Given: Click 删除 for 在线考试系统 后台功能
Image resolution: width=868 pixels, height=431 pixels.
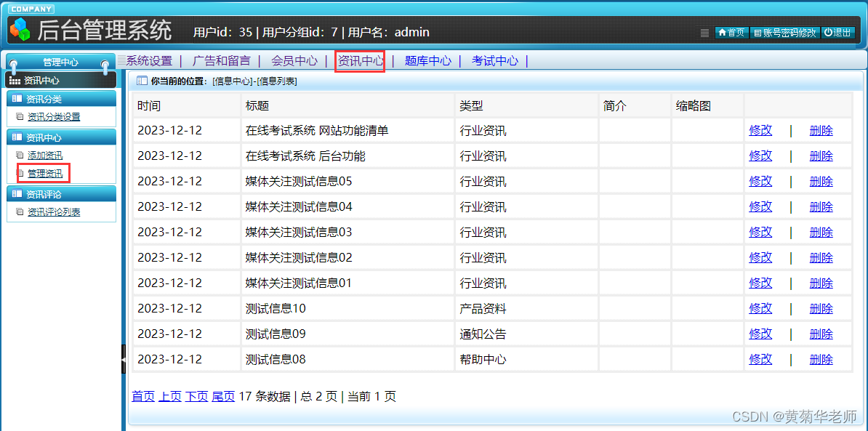Looking at the screenshot, I should coord(821,156).
